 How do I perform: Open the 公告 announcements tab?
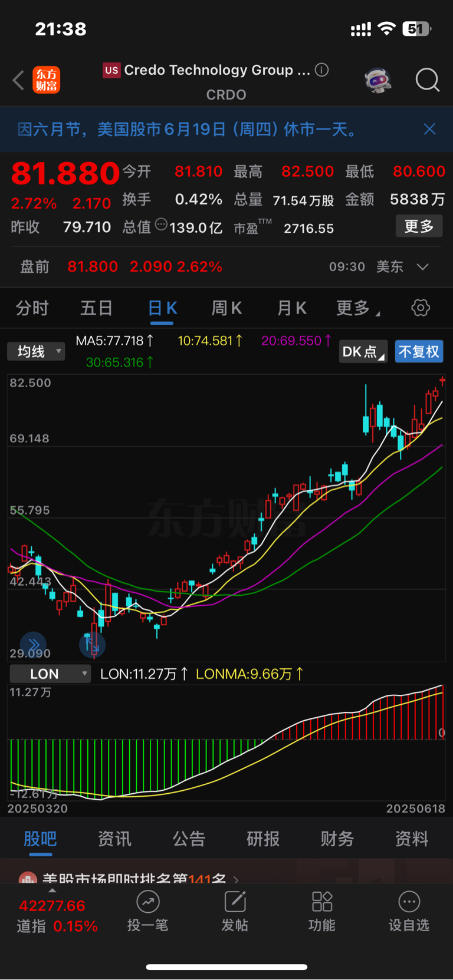[x=189, y=839]
